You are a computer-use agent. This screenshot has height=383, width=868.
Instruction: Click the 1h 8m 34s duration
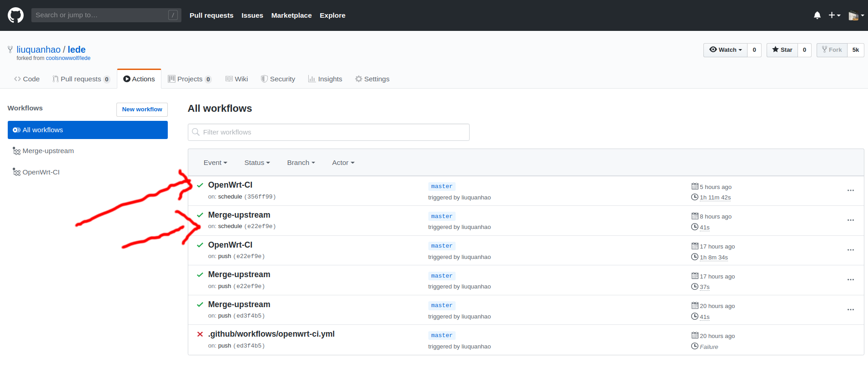pos(714,258)
